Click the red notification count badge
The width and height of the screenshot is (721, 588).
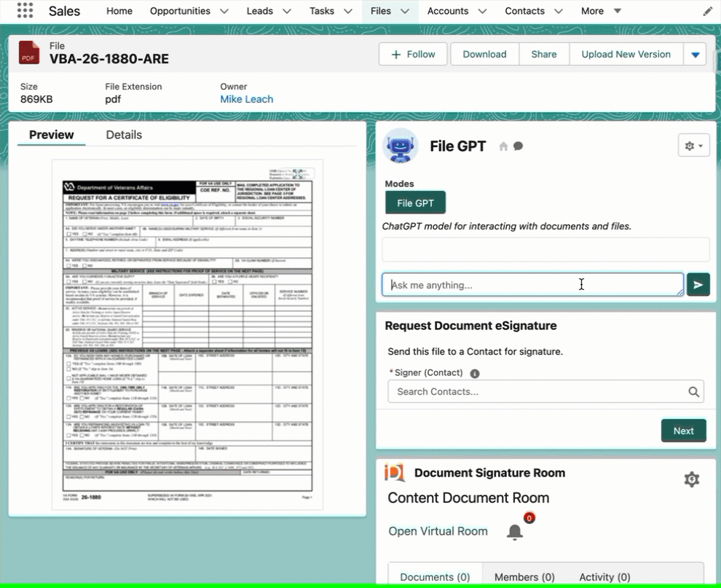[x=529, y=518]
